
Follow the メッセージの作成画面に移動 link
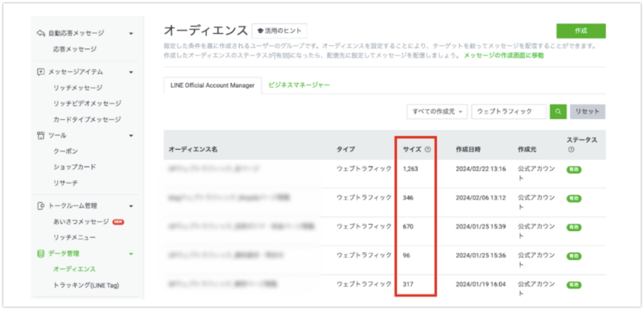[x=504, y=56]
